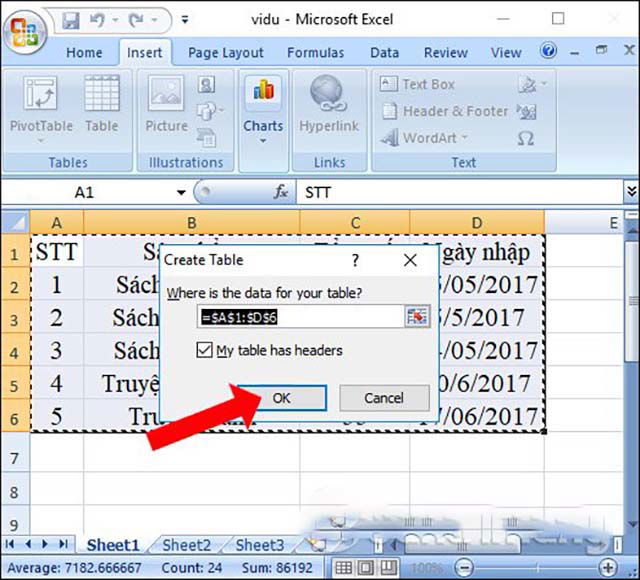Screen dimensions: 640x580
Task: Open the Shapes gallery
Action: coord(210,111)
